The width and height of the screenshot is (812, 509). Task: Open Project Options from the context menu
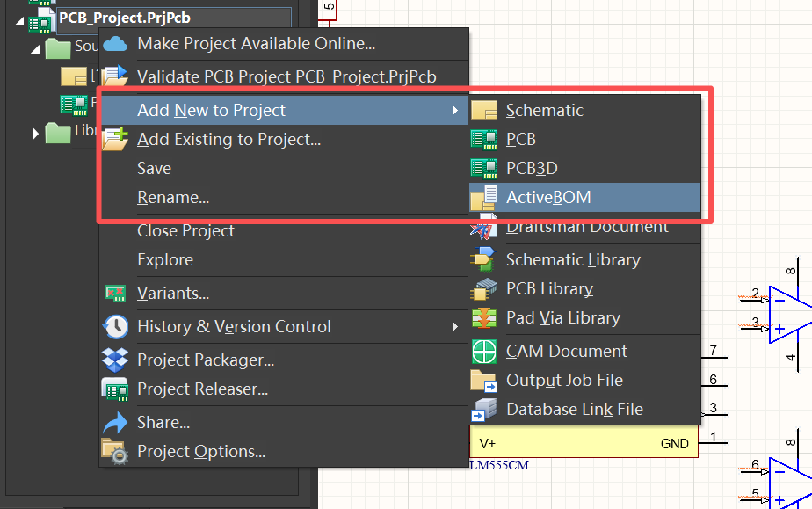(284, 452)
